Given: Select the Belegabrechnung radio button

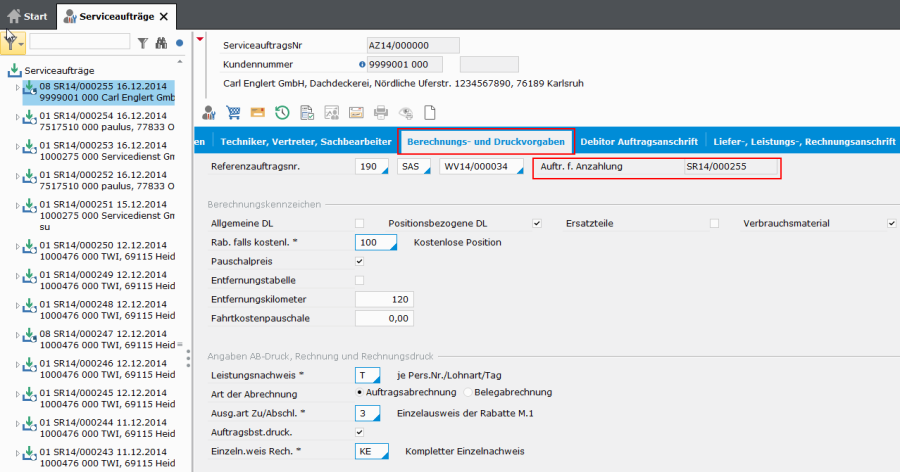Looking at the screenshot, I should point(468,392).
